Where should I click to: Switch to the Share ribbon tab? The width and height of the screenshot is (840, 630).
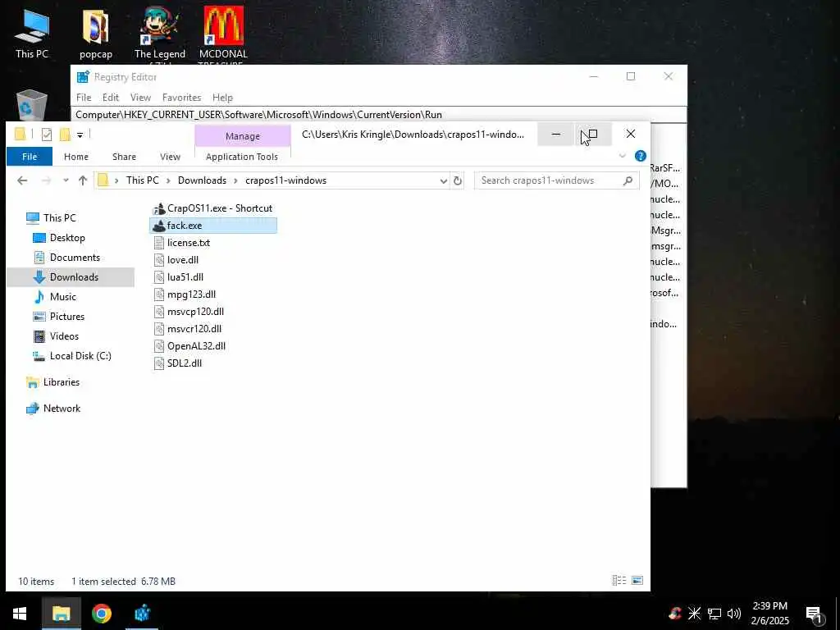click(124, 157)
